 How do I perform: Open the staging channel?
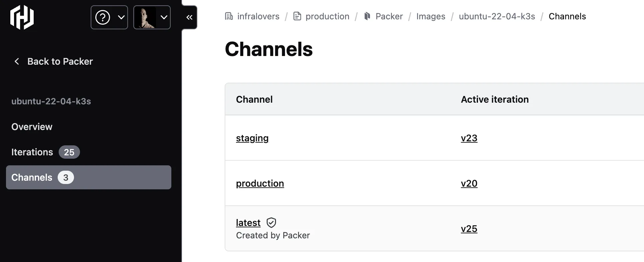[x=252, y=138]
